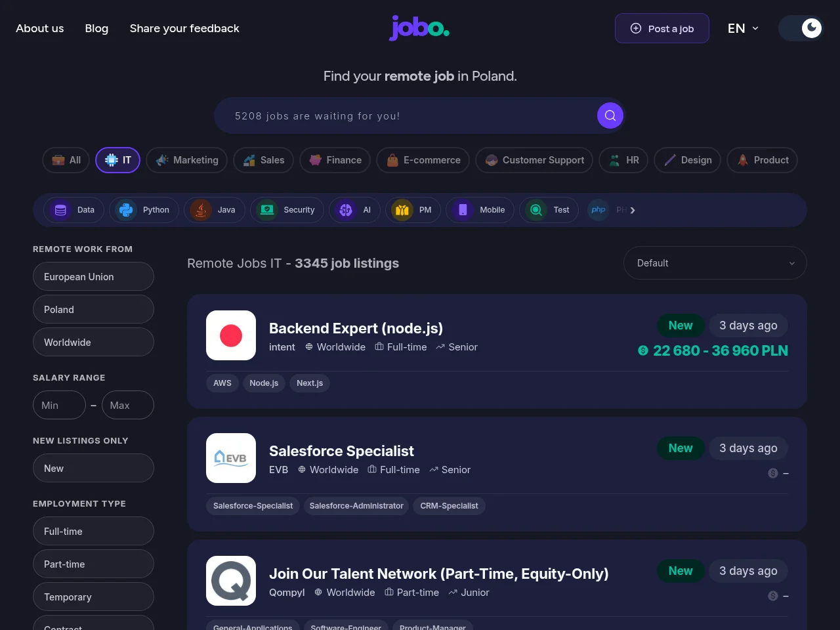Enable the European Union location filter
The image size is (840, 630).
tap(93, 277)
